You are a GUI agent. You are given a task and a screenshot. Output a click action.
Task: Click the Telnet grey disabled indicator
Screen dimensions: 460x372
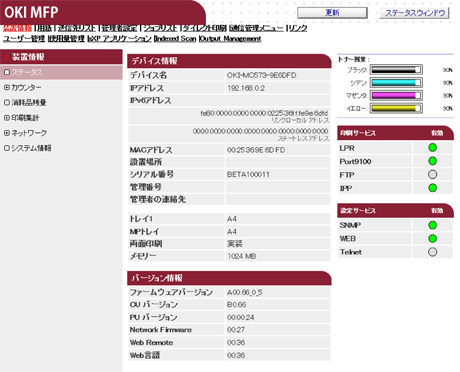point(432,252)
